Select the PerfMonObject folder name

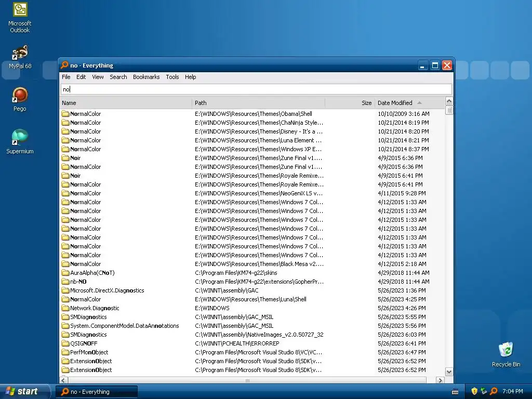pos(89,352)
